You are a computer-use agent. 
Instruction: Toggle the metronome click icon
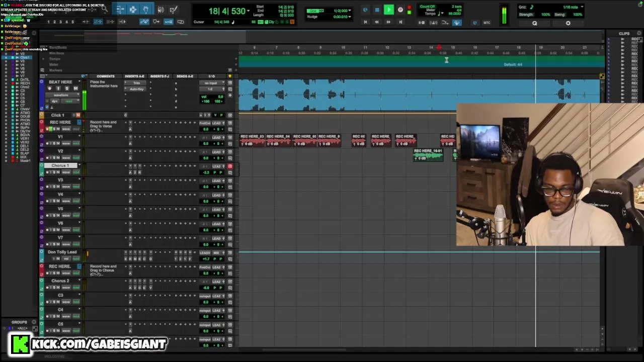(433, 23)
